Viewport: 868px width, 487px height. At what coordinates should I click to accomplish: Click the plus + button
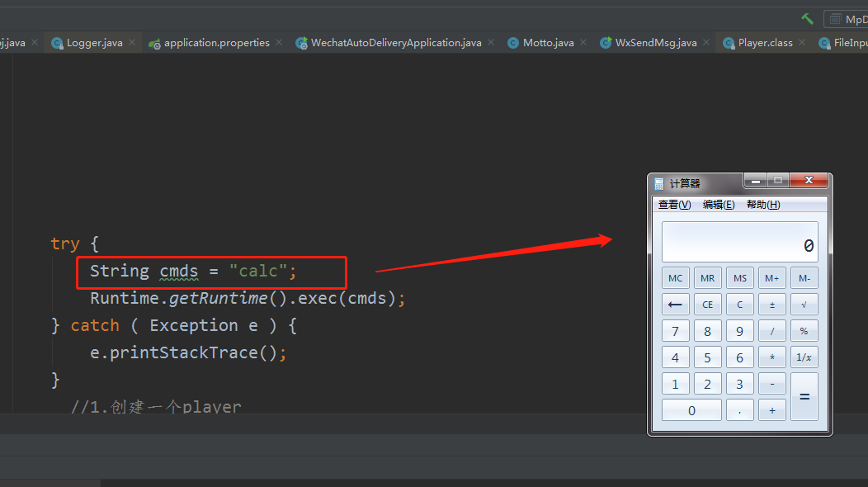point(771,410)
